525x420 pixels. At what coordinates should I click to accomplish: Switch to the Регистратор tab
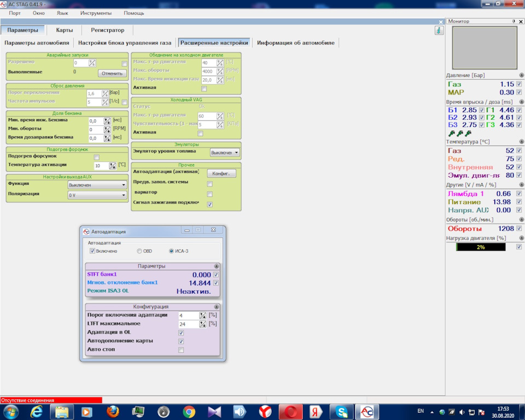point(108,30)
